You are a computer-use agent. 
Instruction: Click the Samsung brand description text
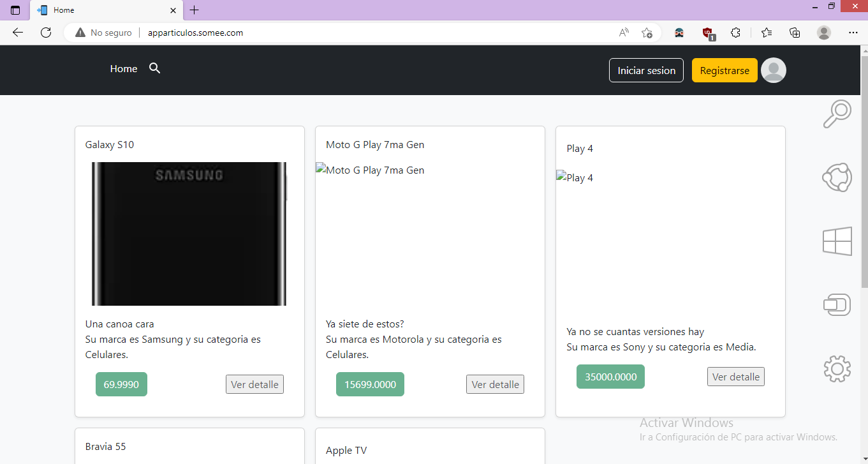pos(173,347)
